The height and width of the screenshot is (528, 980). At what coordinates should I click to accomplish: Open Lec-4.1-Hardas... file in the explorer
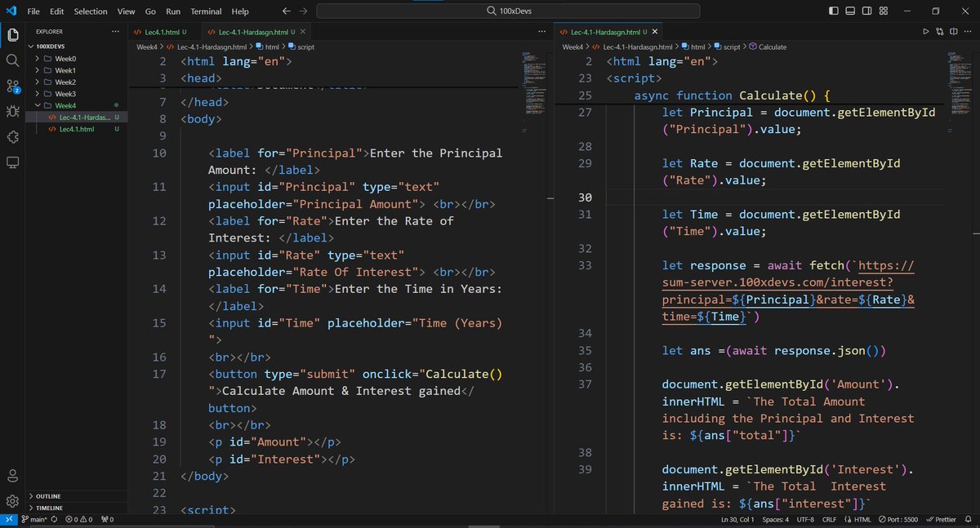point(76,118)
